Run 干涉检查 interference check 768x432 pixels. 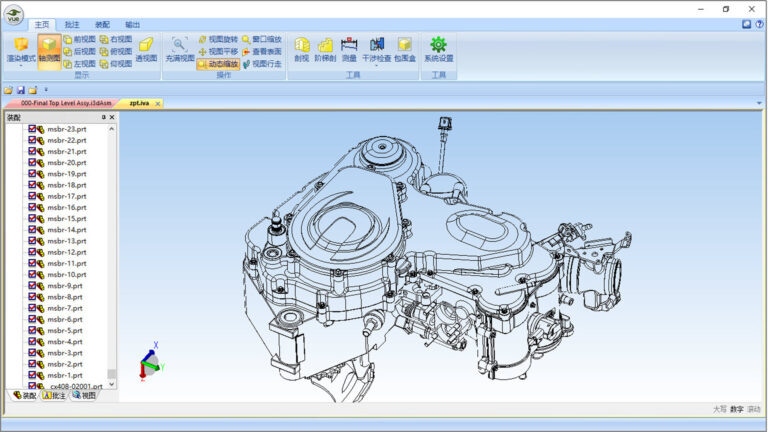click(x=376, y=49)
